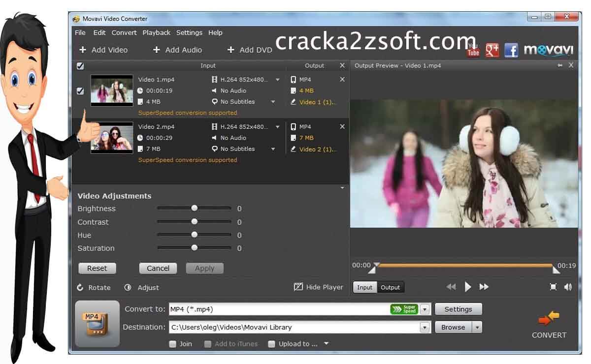
Task: Remove Video 2.mp4 from list
Action: point(342,126)
